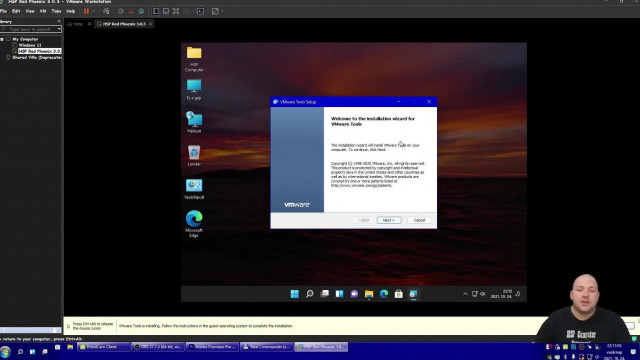Click the Send Ctrl+Alt+Del toolbar icon
Image resolution: width=640 pixels, height=360 pixels.
point(106,11)
